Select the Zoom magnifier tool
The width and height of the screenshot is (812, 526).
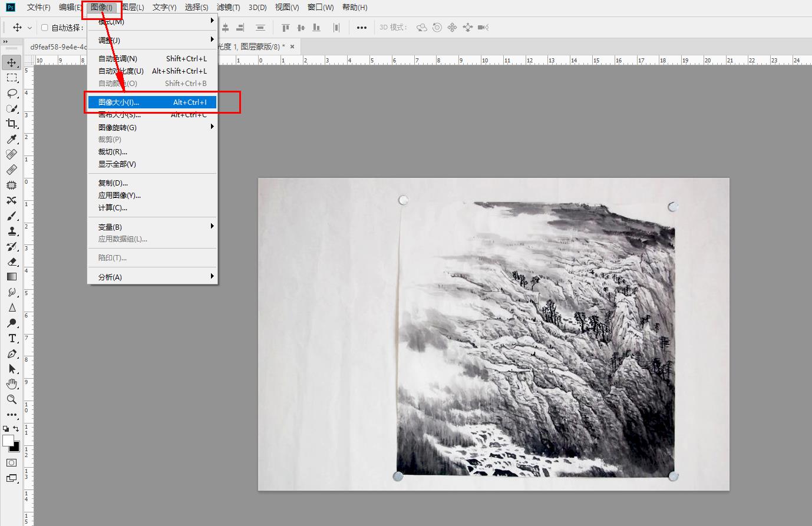pos(12,399)
